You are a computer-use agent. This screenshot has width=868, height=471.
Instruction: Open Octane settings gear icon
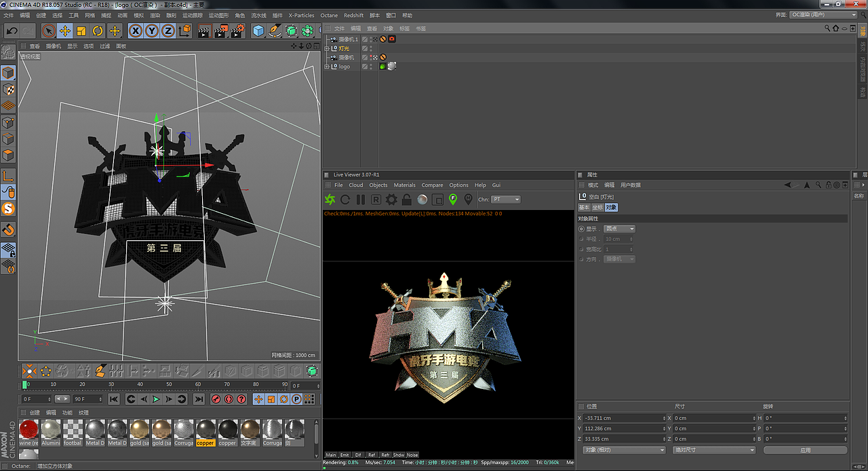click(x=391, y=200)
